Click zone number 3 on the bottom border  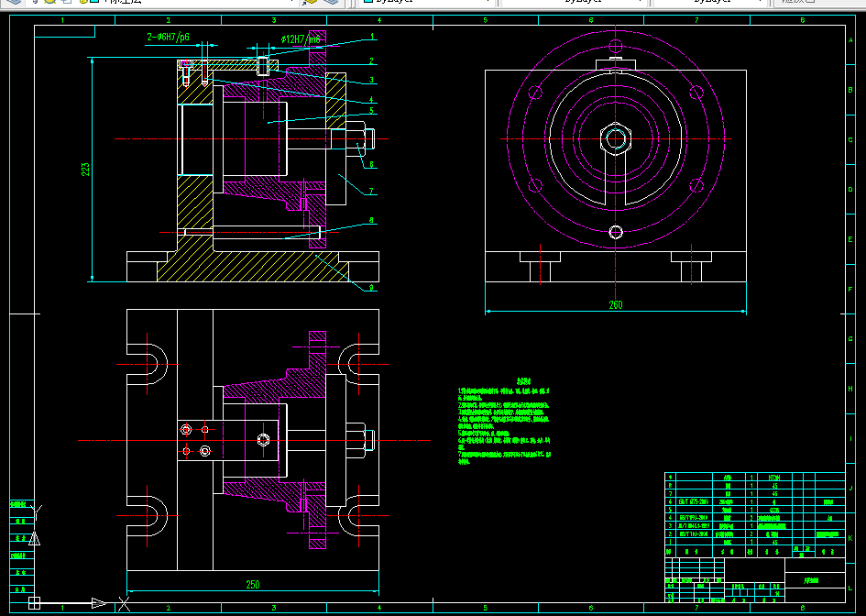pyautogui.click(x=274, y=608)
